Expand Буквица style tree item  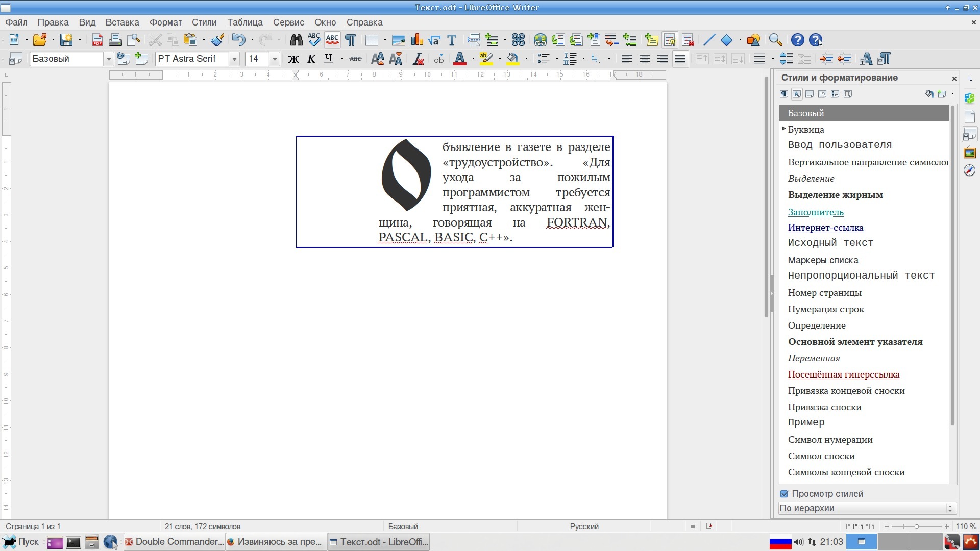click(x=783, y=129)
